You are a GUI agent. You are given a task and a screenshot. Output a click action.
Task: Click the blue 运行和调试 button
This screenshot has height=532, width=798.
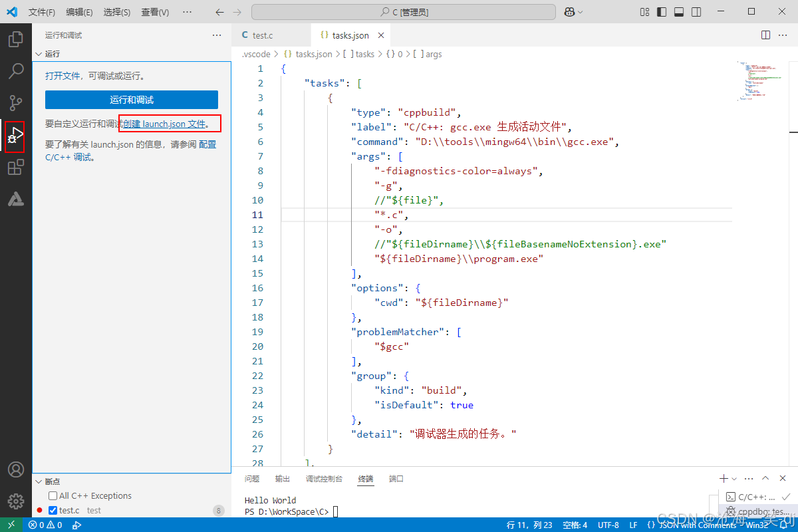(132, 100)
